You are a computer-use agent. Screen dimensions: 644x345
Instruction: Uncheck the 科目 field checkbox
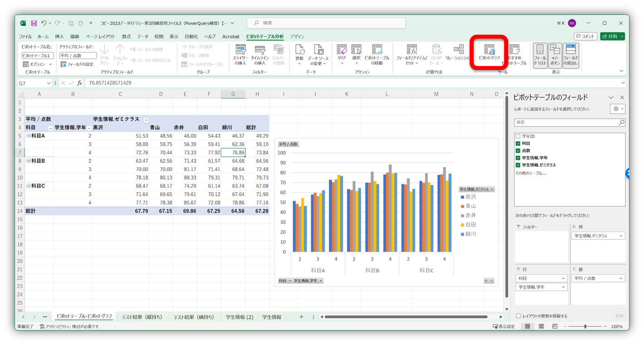click(x=518, y=144)
